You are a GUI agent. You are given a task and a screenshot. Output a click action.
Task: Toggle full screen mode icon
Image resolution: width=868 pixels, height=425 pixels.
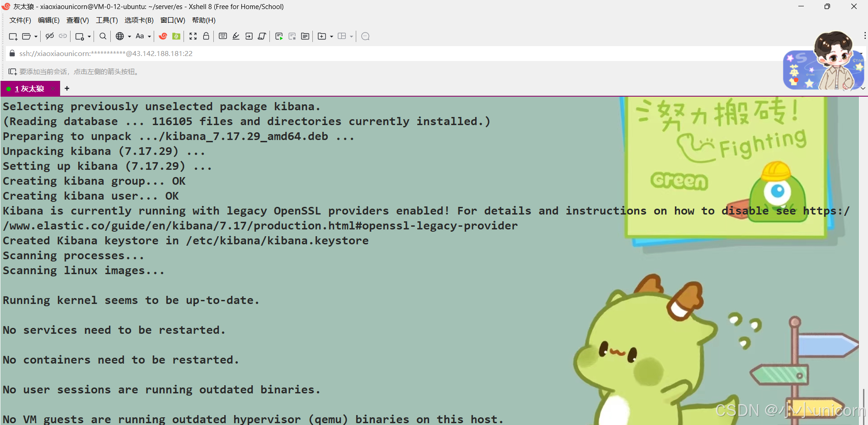[x=193, y=36]
